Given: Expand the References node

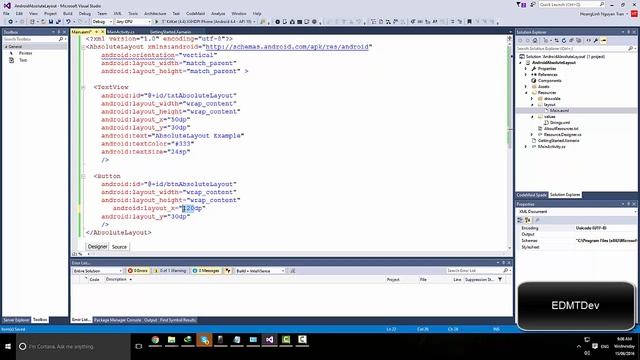Looking at the screenshot, I should [x=526, y=75].
